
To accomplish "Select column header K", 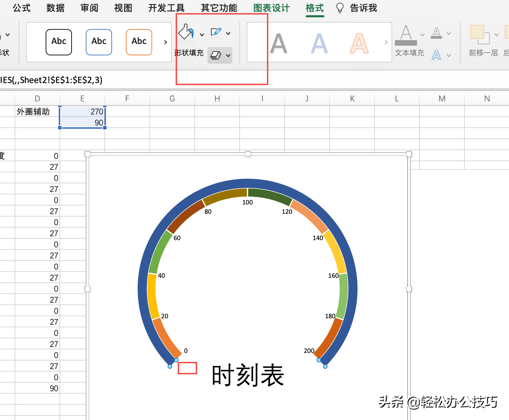I will pyautogui.click(x=352, y=99).
